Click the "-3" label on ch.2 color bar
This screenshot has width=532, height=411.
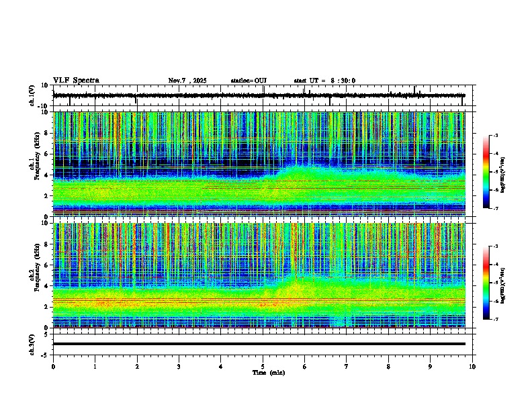tap(496, 246)
